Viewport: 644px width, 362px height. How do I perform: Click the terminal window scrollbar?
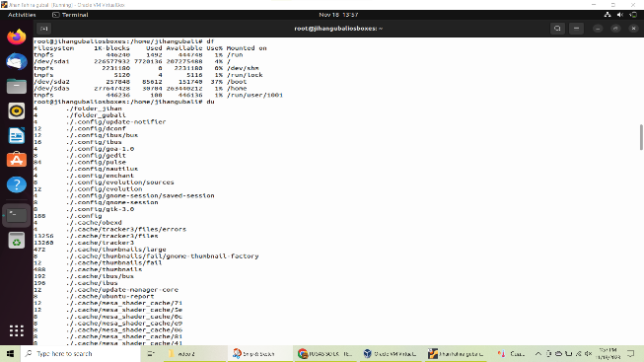pyautogui.click(x=641, y=137)
